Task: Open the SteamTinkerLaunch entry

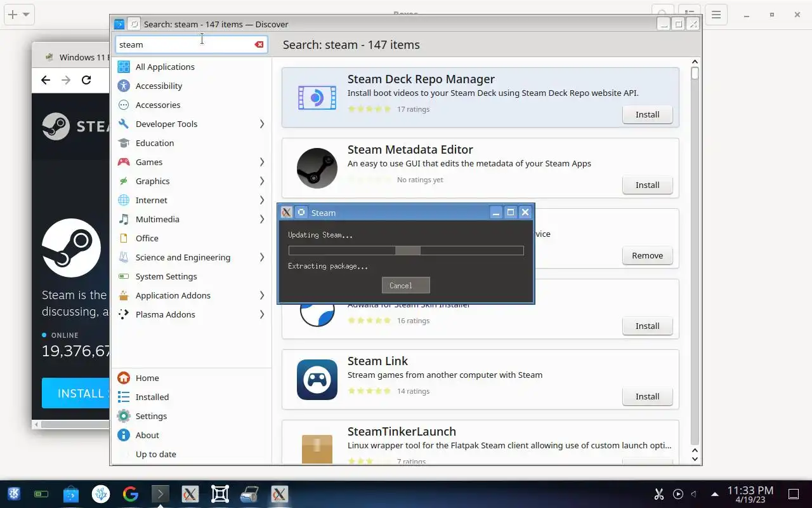Action: 480,443
